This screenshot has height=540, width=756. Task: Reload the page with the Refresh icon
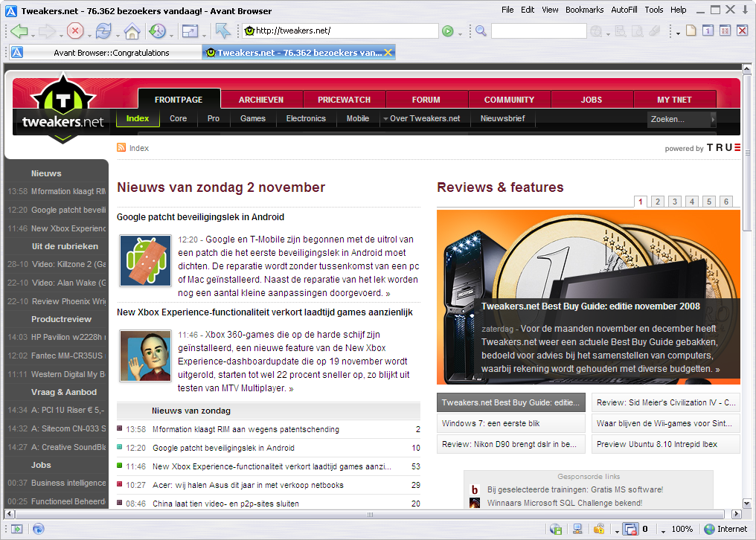click(x=103, y=30)
